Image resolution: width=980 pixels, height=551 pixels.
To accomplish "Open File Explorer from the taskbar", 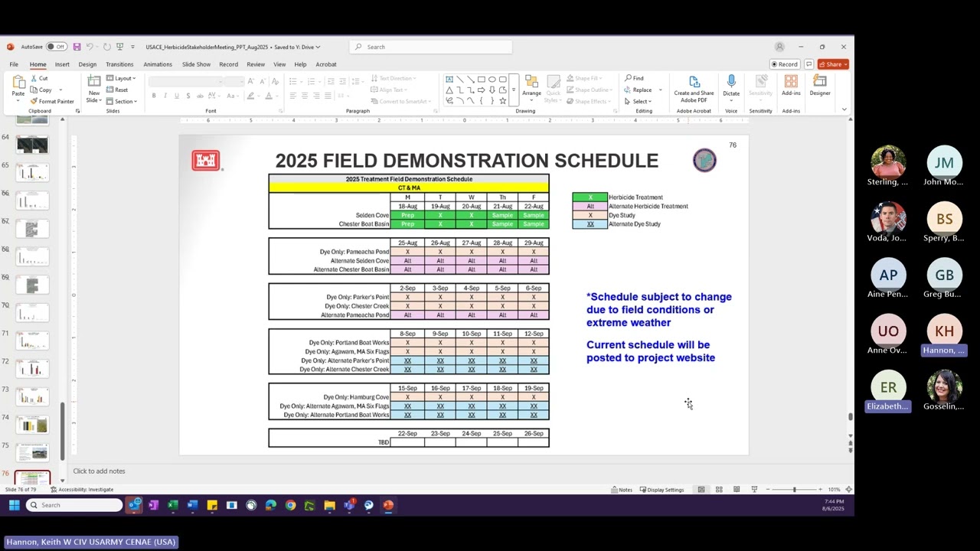I will (x=329, y=505).
